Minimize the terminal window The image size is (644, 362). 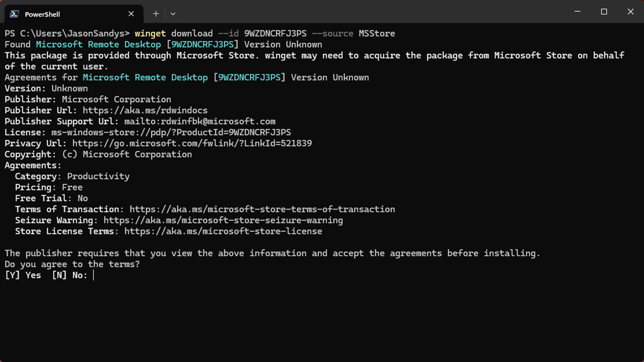click(577, 12)
